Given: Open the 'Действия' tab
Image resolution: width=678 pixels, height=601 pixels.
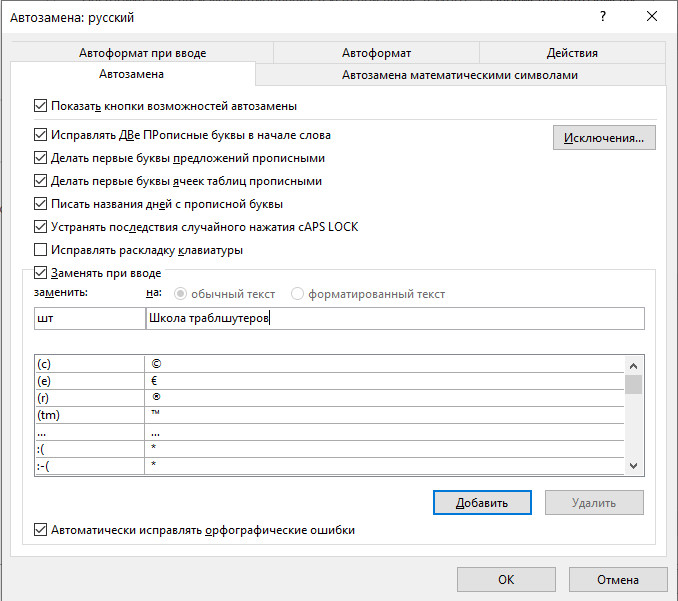Looking at the screenshot, I should coord(572,53).
